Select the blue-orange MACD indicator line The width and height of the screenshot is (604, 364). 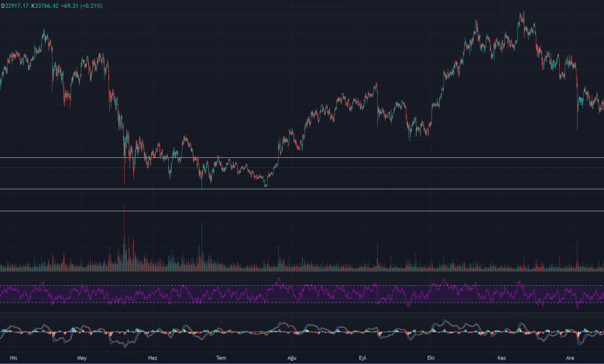coord(232,331)
